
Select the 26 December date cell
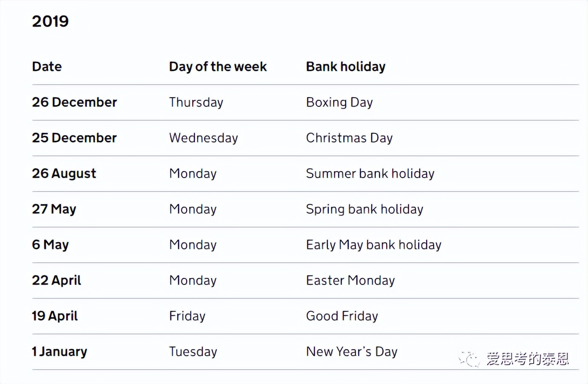(x=74, y=102)
